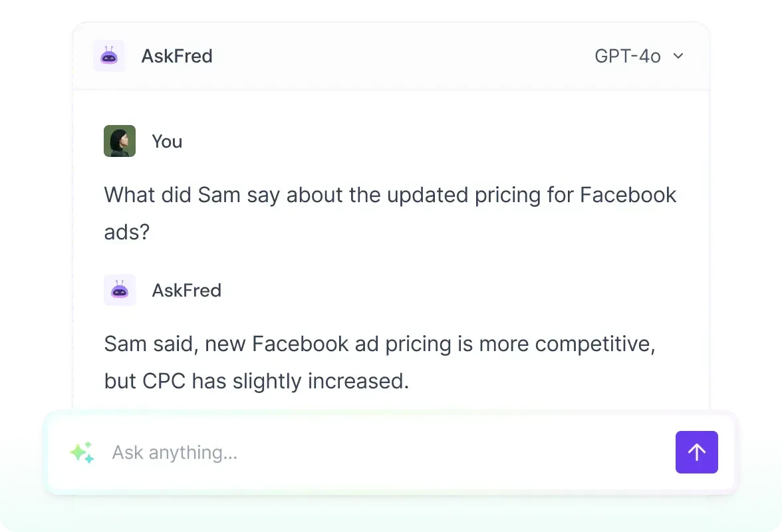782x532 pixels.
Task: Select the Facebook ads question message
Action: (x=390, y=213)
